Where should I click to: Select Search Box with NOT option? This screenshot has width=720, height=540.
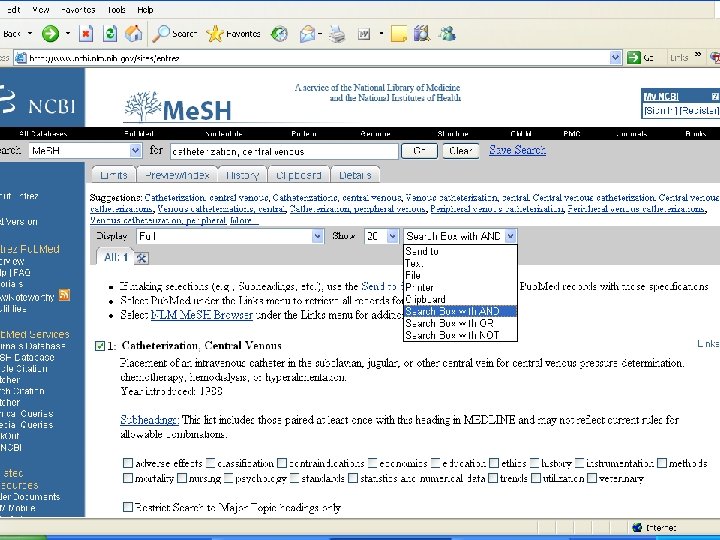coord(460,335)
